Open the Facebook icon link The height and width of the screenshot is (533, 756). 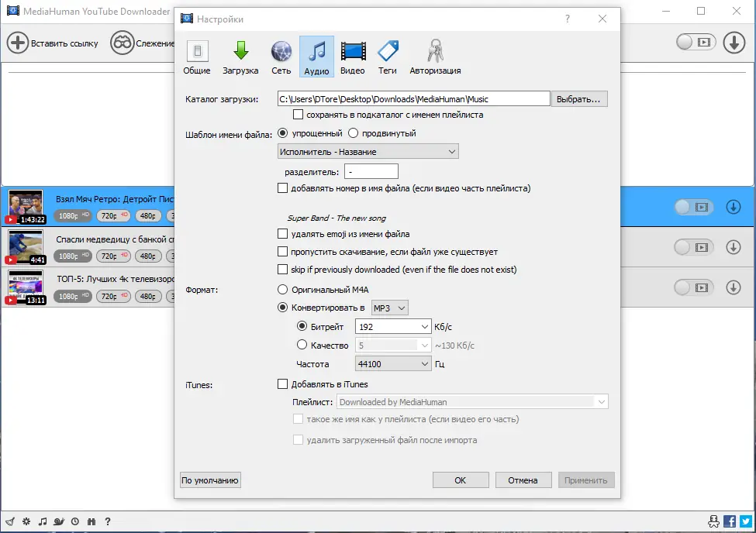tap(730, 521)
